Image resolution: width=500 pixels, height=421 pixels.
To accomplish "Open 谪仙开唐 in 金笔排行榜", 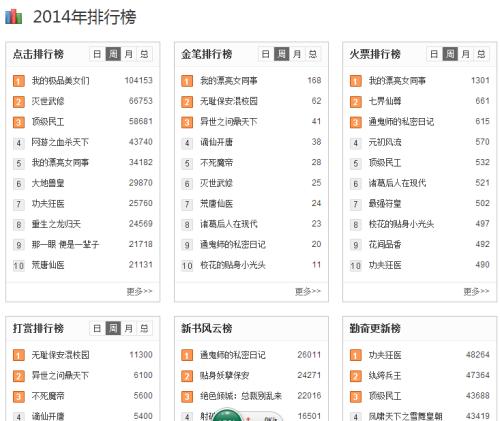I will 216,142.
